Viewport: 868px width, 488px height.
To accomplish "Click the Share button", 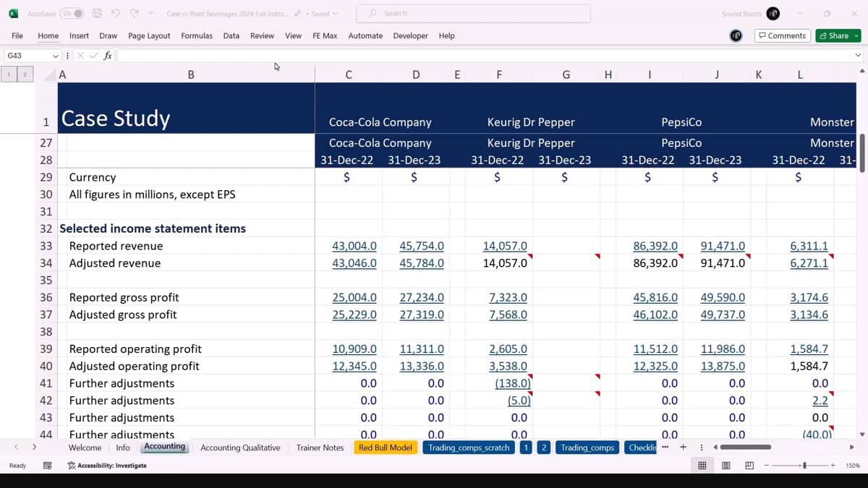I will 838,35.
